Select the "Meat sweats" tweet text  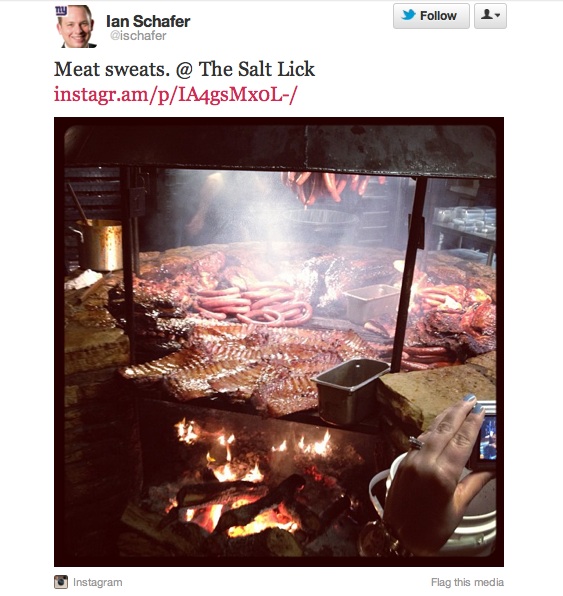pos(184,70)
